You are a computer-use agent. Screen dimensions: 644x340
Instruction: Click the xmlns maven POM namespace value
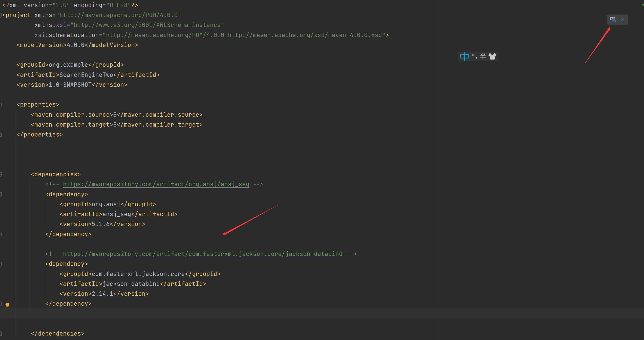point(118,15)
